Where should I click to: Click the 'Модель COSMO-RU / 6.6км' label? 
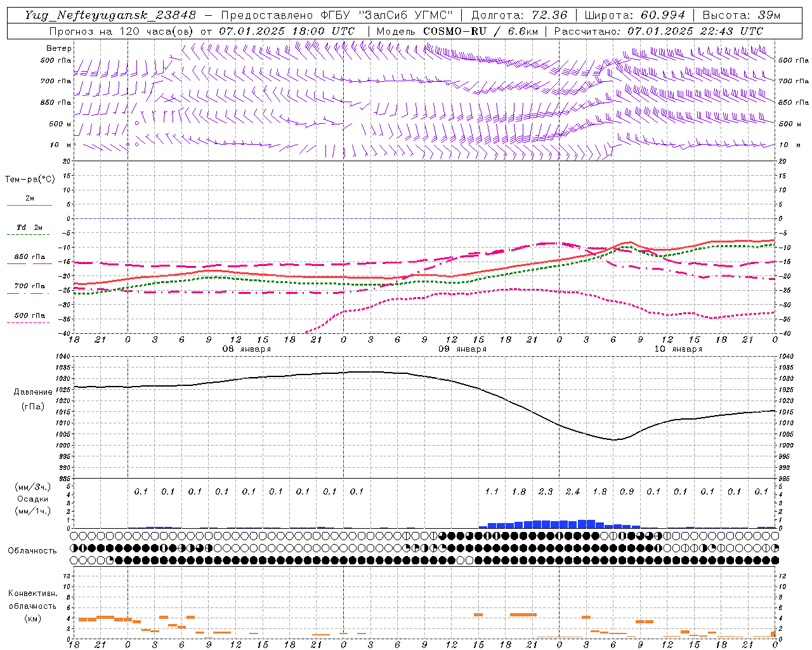pos(457,31)
